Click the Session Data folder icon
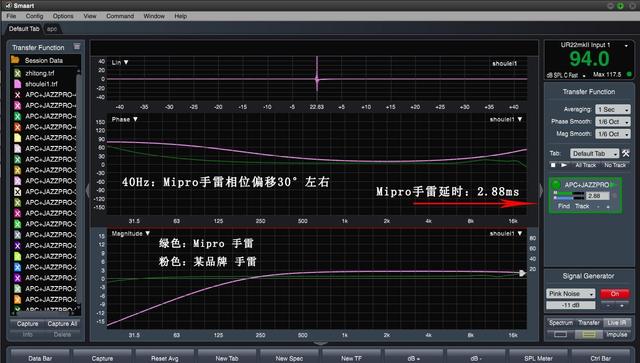640x363 pixels. click(x=16, y=60)
